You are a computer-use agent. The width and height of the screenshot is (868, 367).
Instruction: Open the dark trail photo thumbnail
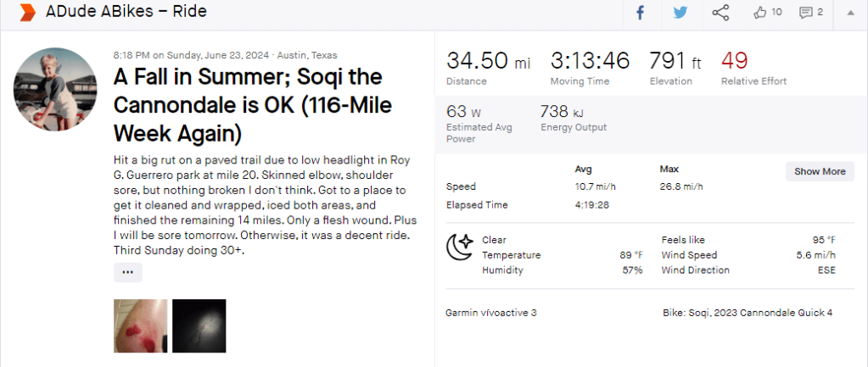[199, 325]
